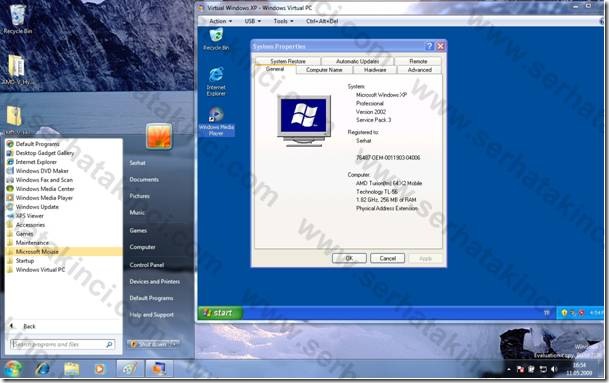Click the taskbar clock
The image size is (609, 383).
click(x=579, y=369)
